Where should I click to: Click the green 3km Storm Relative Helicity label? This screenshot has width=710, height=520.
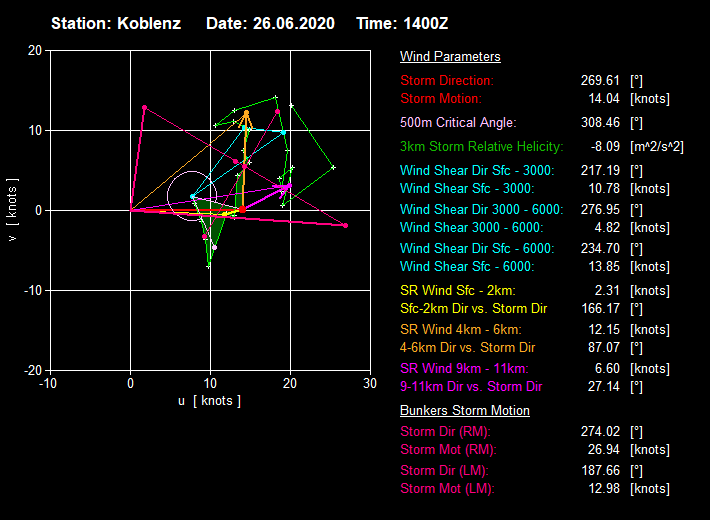[x=485, y=146]
